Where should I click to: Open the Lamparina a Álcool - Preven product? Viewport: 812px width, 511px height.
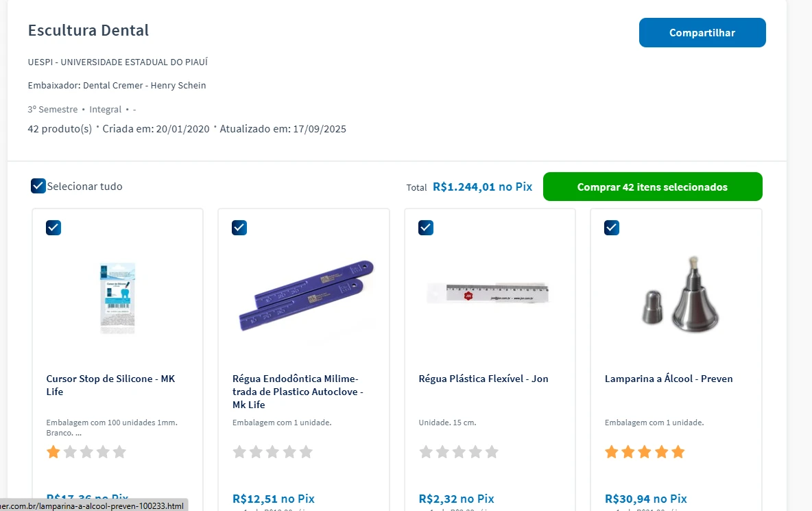coord(669,378)
